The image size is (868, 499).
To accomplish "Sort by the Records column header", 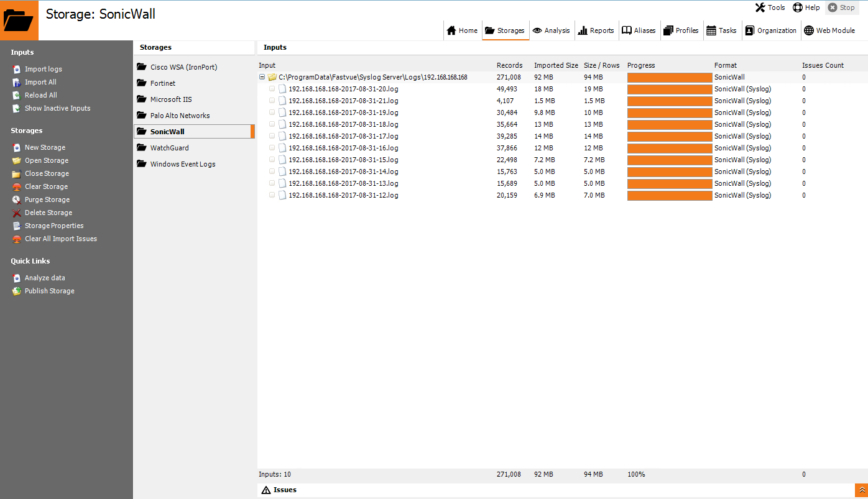I will coord(509,65).
